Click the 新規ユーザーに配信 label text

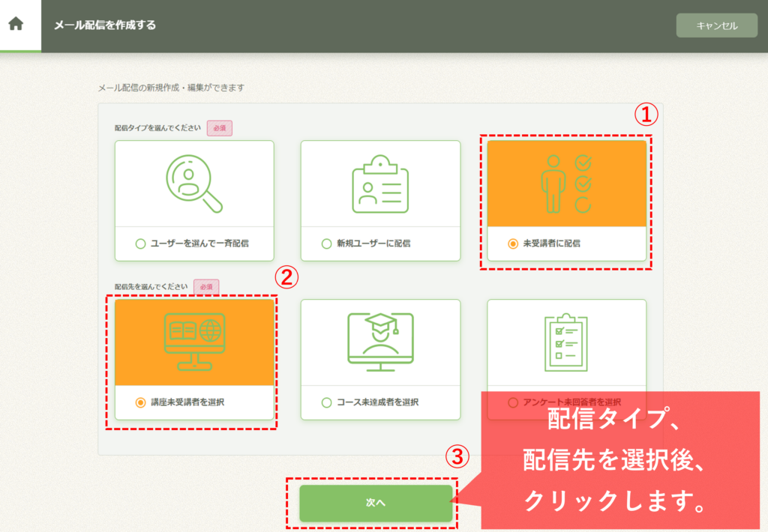coord(373,244)
